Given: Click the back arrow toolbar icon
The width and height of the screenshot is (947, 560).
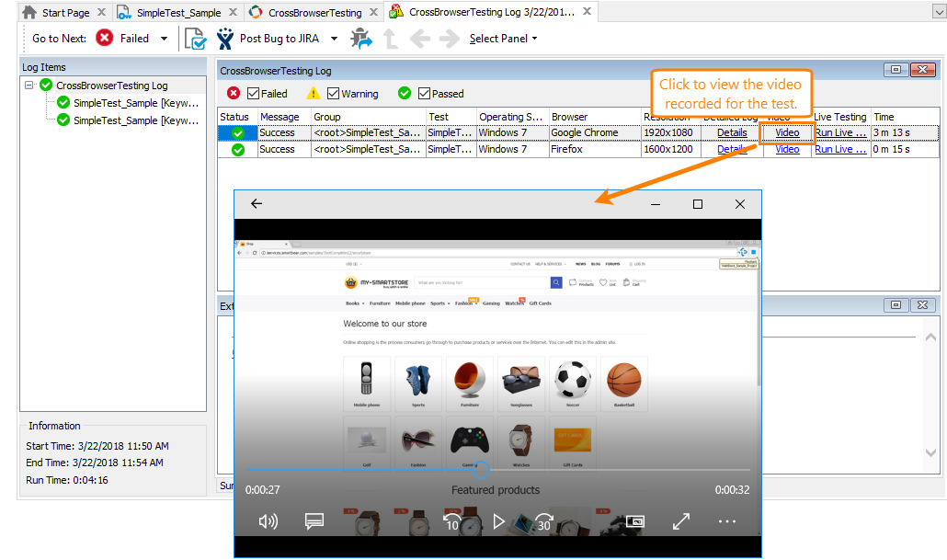Looking at the screenshot, I should tap(420, 40).
